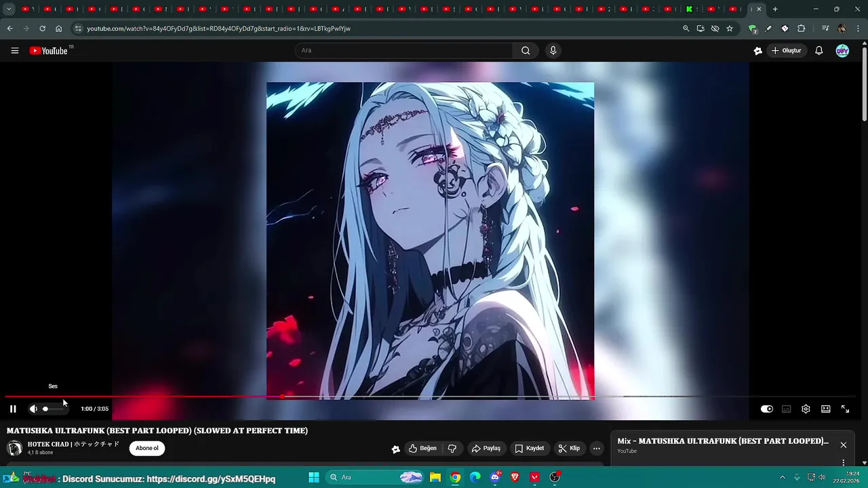Toggle the autoplay switch in the player
Screen dimensions: 868x488
(x=767, y=409)
